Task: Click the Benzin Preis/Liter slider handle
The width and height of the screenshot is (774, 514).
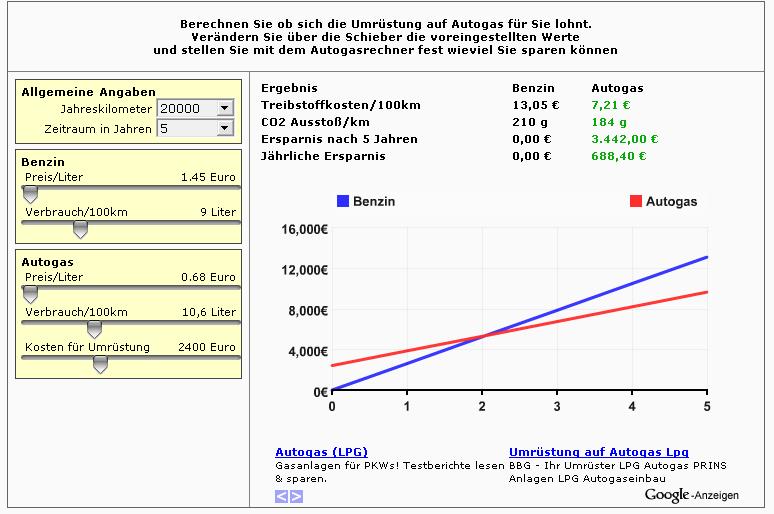Action: pyautogui.click(x=30, y=194)
